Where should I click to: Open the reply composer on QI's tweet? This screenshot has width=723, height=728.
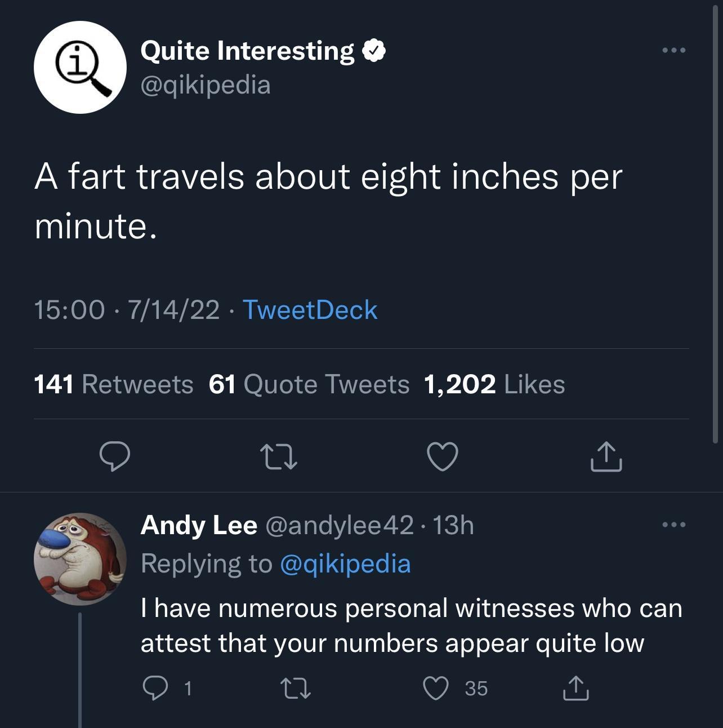click(x=114, y=458)
